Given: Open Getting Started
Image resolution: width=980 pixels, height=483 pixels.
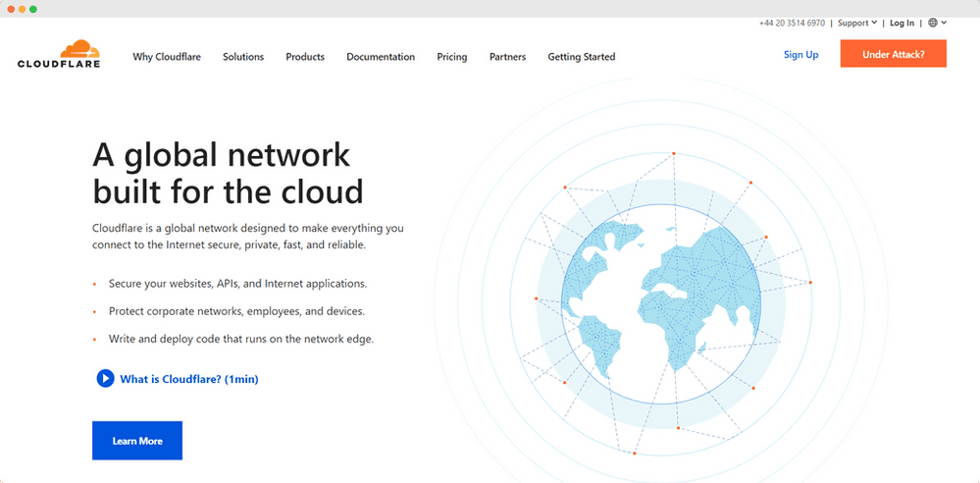Looking at the screenshot, I should (582, 57).
